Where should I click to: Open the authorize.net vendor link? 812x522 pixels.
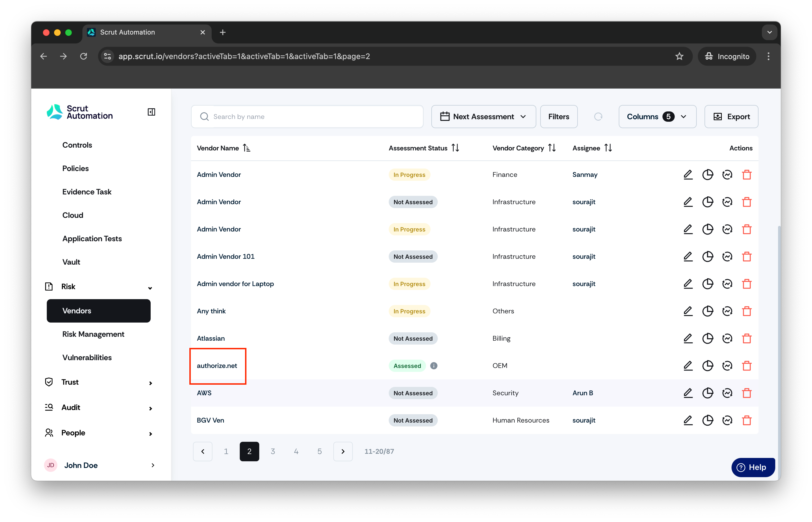(217, 365)
